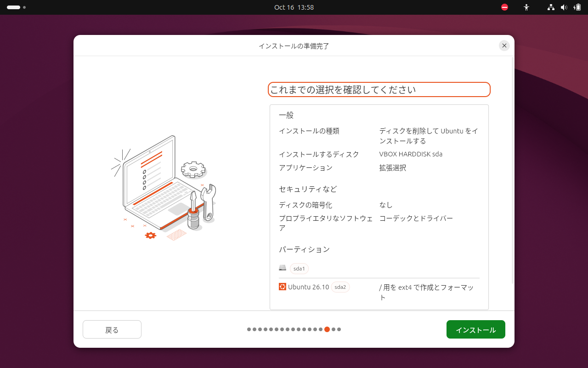Click the heading これまでの選択を確認してください
Image resolution: width=588 pixels, height=368 pixels.
click(x=343, y=90)
